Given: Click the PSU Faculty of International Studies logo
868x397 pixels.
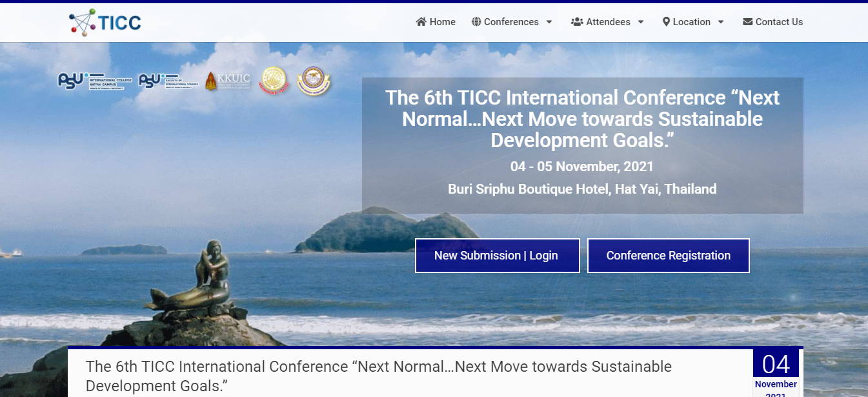Looking at the screenshot, I should click(x=169, y=81).
